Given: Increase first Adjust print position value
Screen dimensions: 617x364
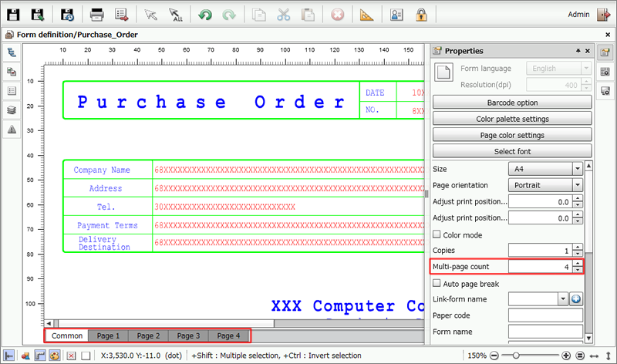Looking at the screenshot, I should 577,198.
